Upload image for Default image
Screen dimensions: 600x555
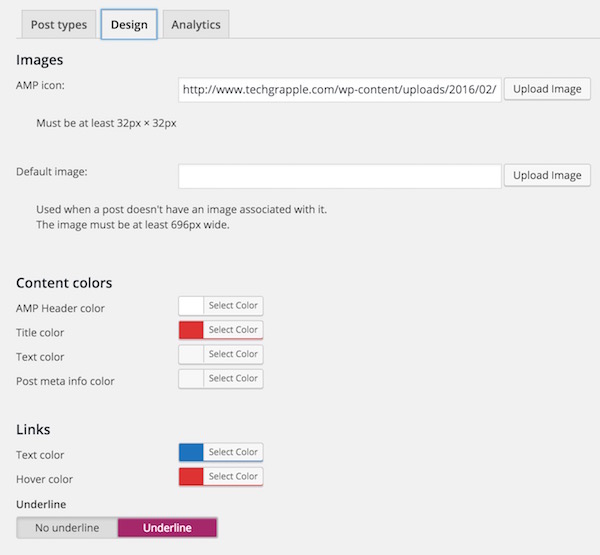click(x=547, y=176)
